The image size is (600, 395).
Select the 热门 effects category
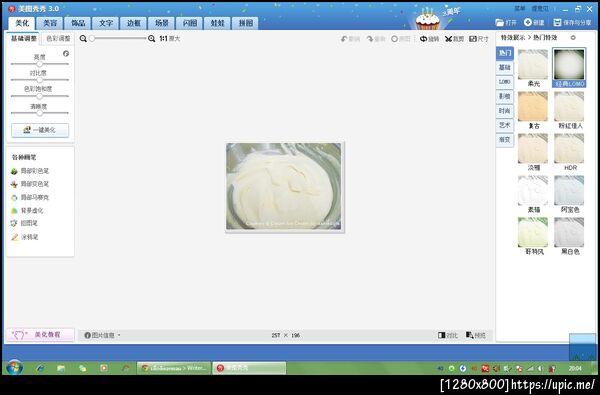(x=505, y=53)
